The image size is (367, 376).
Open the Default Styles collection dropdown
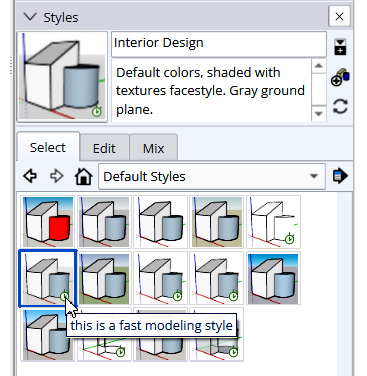pyautogui.click(x=212, y=176)
